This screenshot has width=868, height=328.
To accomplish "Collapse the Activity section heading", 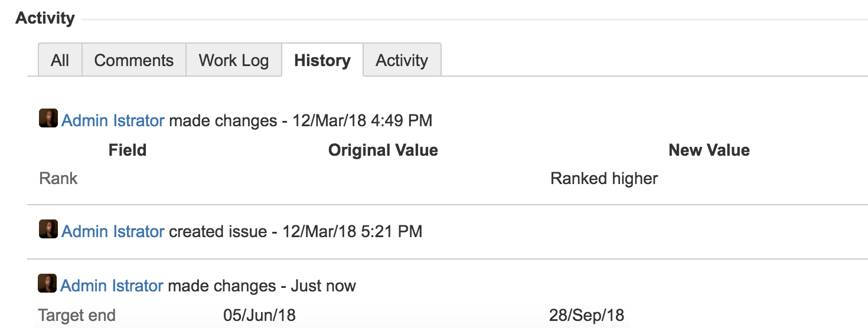I will 45,18.
